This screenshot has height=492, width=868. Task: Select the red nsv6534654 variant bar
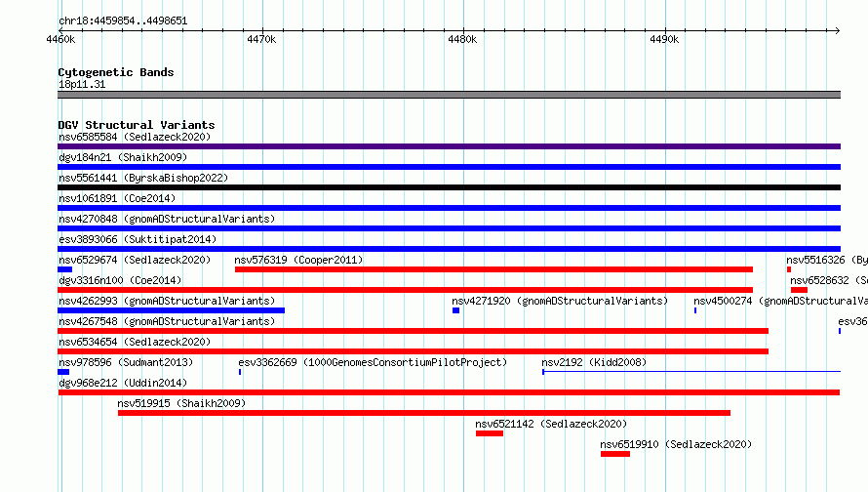pyautogui.click(x=413, y=351)
